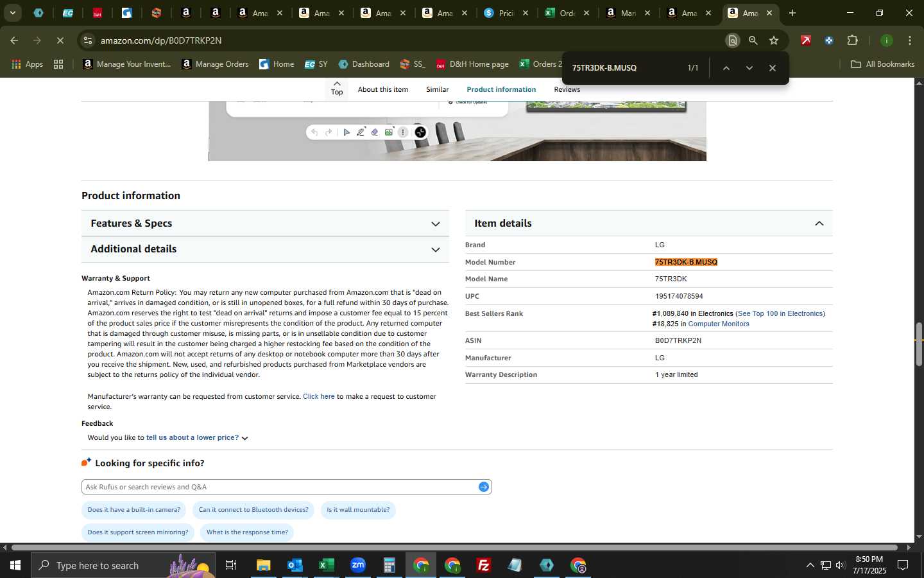Open the tab search dropdown at tab strip start
This screenshot has width=924, height=578.
(x=12, y=13)
